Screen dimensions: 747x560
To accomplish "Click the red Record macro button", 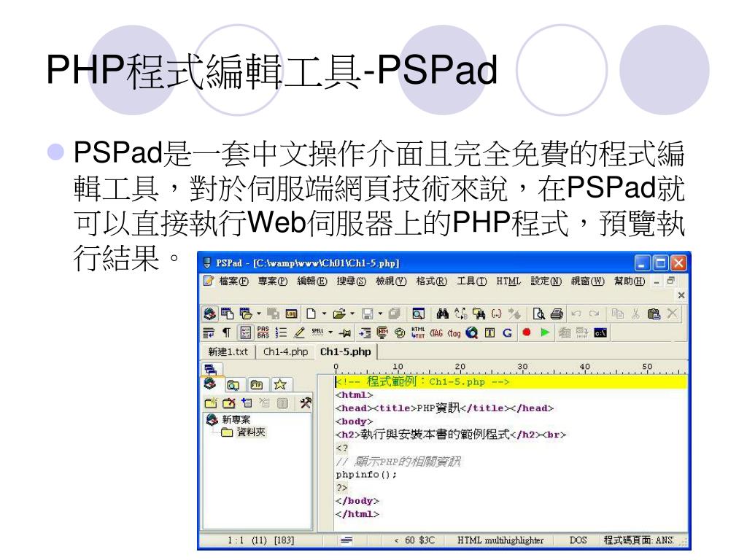I will (527, 332).
